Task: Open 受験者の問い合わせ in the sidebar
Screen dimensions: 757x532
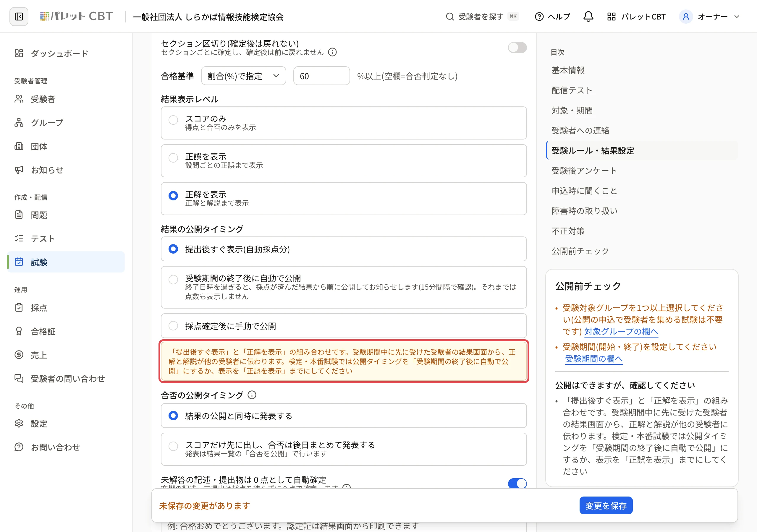Action: [x=66, y=379]
